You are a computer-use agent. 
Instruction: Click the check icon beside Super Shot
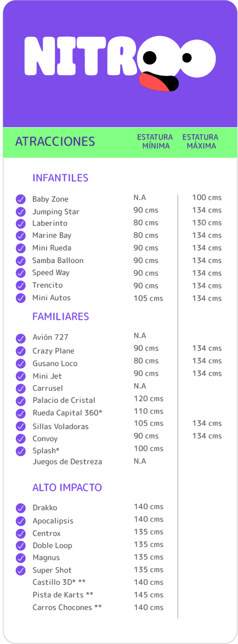coord(20,571)
